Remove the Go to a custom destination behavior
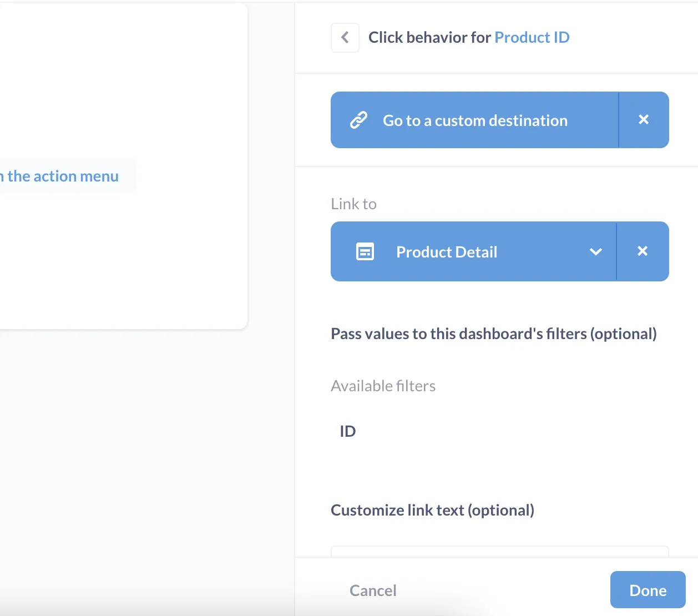The height and width of the screenshot is (616, 698). [643, 119]
